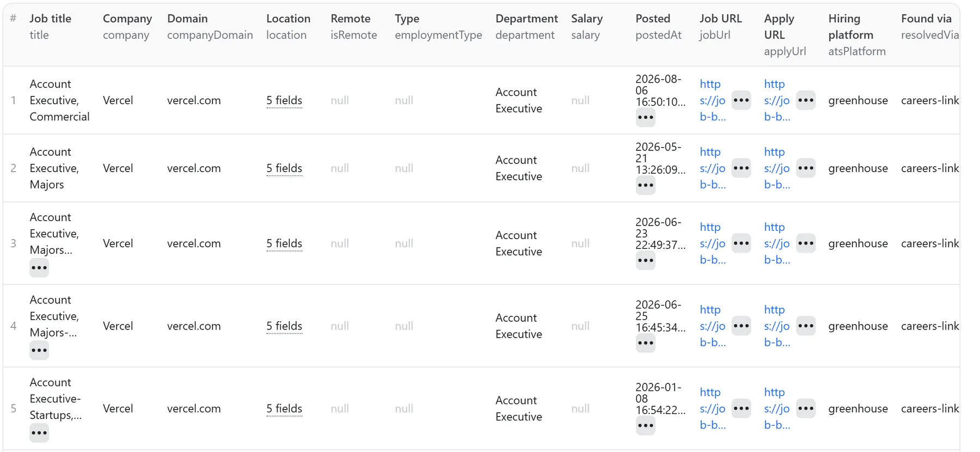
Task: Select the 2026-01-08 posted date cell
Action: coord(660,399)
